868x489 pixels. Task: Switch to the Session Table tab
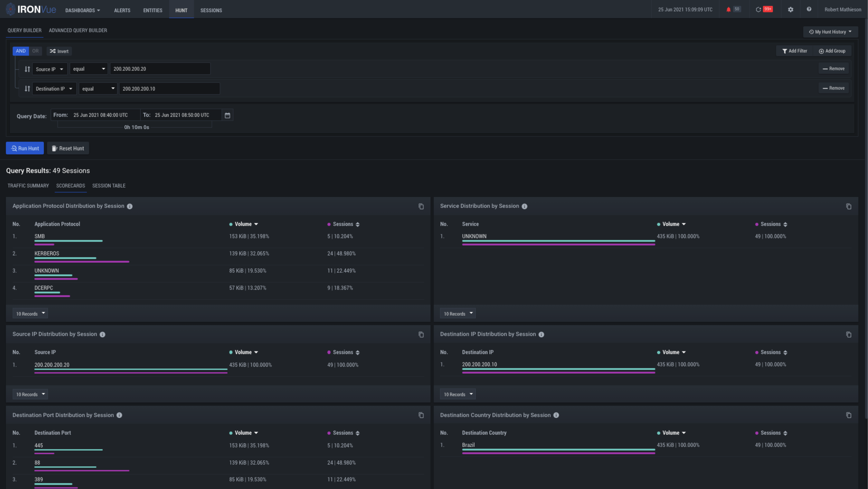(109, 185)
